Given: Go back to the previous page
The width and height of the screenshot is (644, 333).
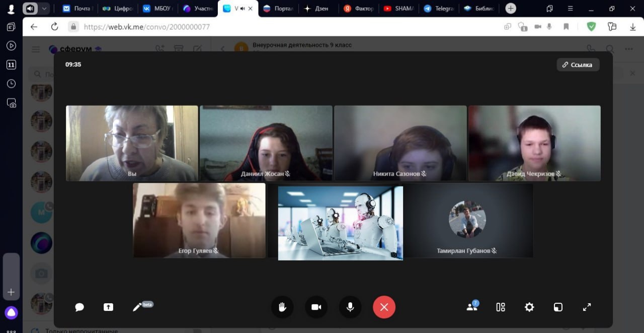Looking at the screenshot, I should click(34, 27).
